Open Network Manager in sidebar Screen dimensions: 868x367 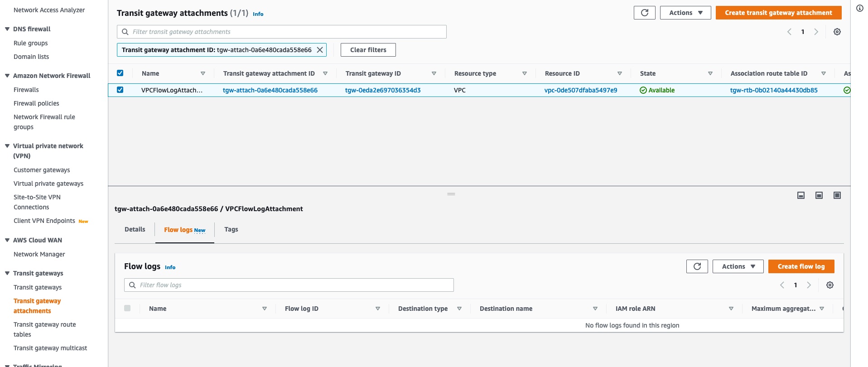pyautogui.click(x=39, y=254)
